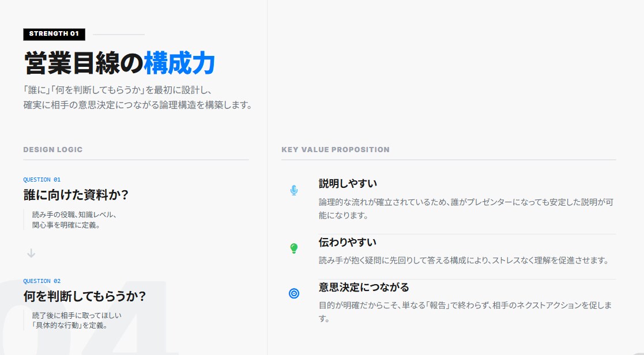
Task: Click the description starting 読み手が抱く疑問に
Action: pos(464,260)
